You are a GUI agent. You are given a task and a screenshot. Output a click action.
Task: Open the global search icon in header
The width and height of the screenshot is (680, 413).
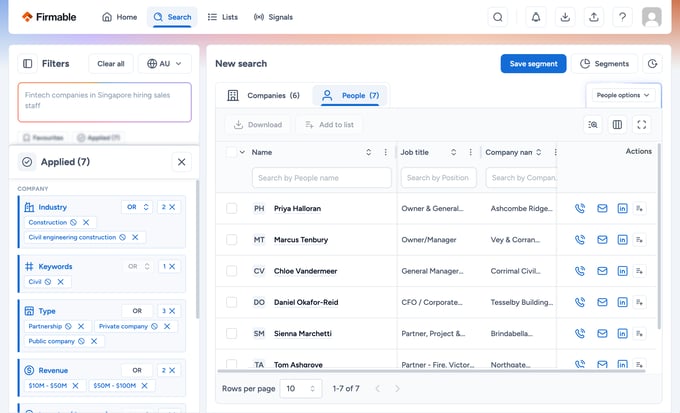pos(497,17)
